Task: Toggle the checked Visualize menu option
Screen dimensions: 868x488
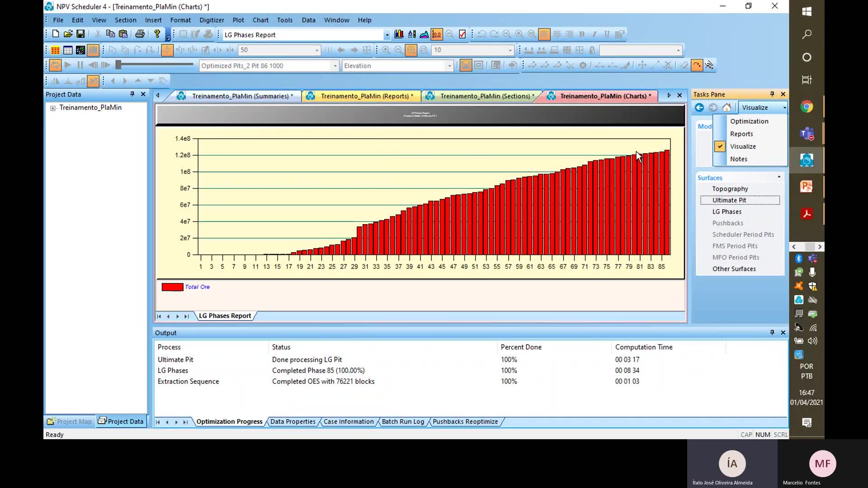Action: pyautogui.click(x=750, y=146)
